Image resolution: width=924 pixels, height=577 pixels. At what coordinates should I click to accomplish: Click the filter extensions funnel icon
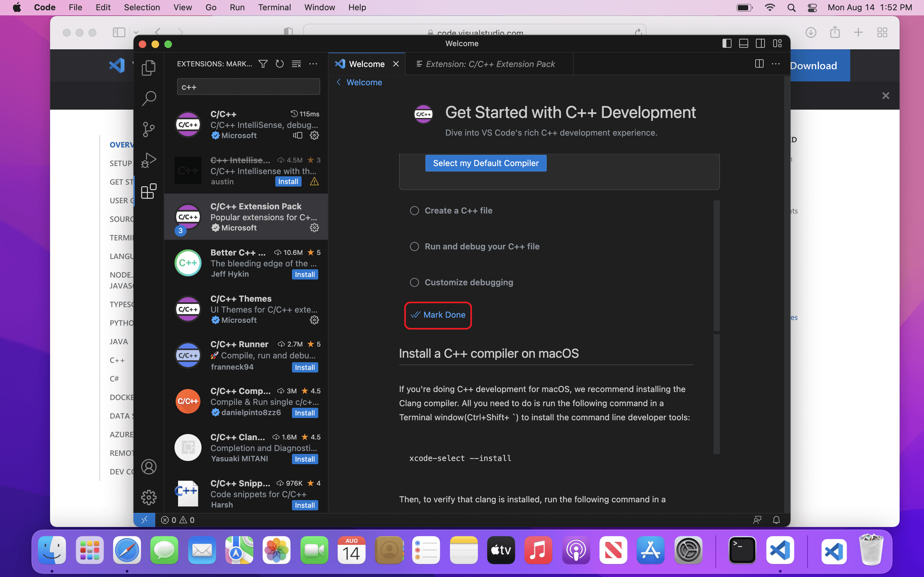click(x=263, y=64)
